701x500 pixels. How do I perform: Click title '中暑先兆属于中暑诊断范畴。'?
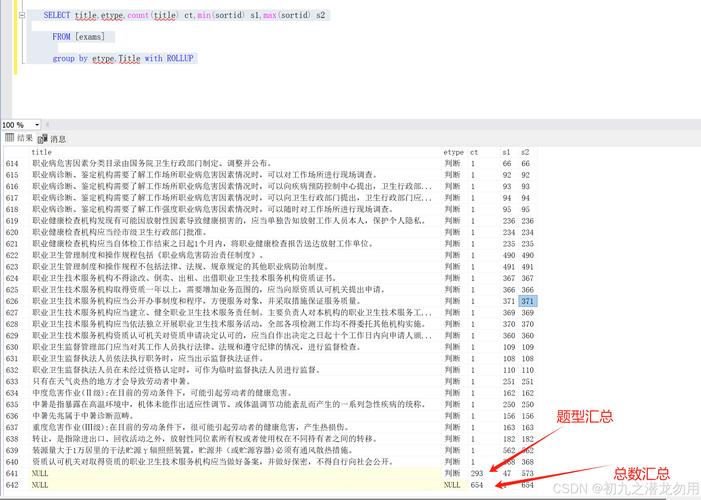tap(83, 416)
